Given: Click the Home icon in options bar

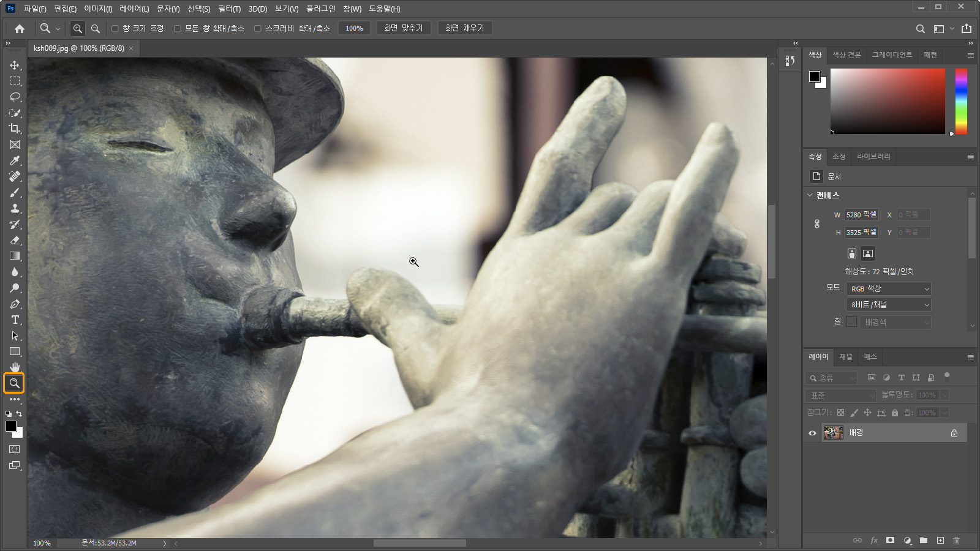Looking at the screenshot, I should (x=20, y=28).
